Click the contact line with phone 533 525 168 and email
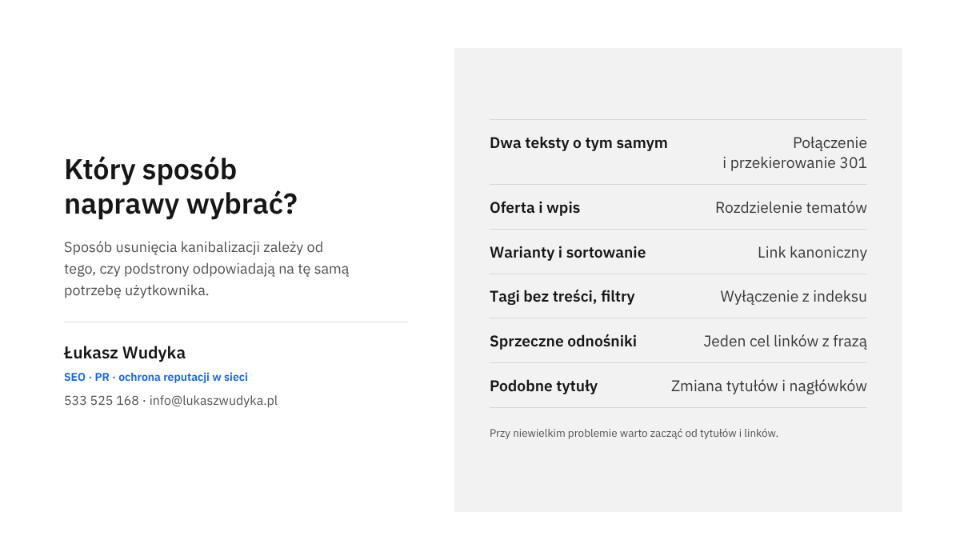This screenshot has height=560, width=960. (x=171, y=401)
